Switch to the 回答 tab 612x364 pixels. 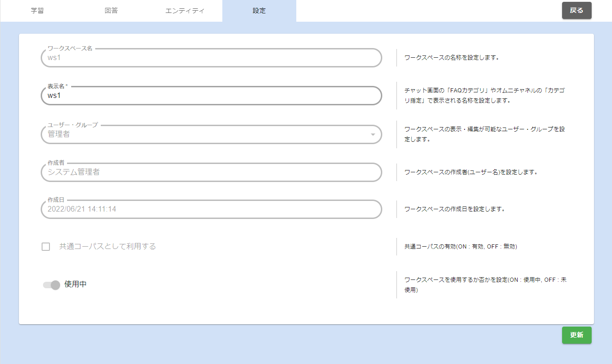tap(111, 11)
